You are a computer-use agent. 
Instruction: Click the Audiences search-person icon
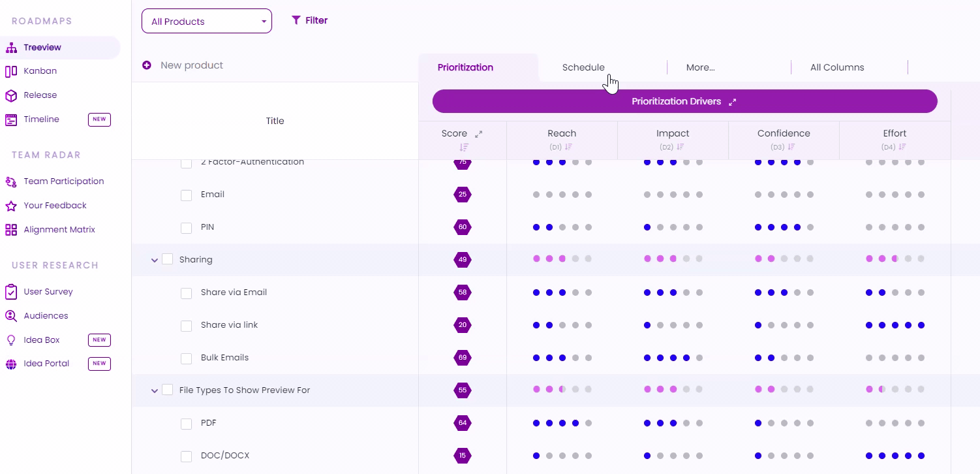(x=11, y=316)
